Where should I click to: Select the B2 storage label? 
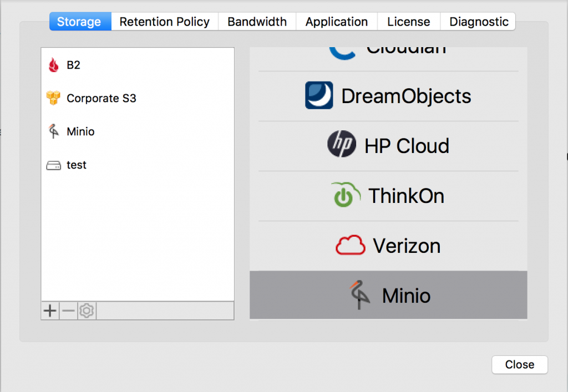coord(74,65)
